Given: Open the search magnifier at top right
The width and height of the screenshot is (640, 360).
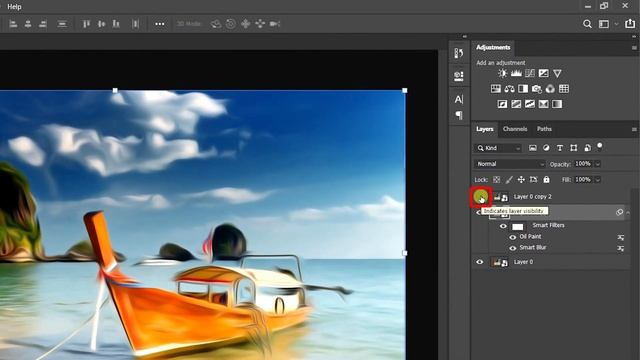Looking at the screenshot, I should tap(587, 24).
